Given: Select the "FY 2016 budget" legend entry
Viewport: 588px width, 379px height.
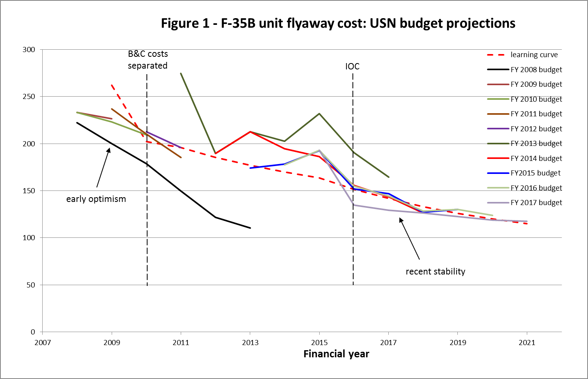Looking at the screenshot, I should coord(525,188).
